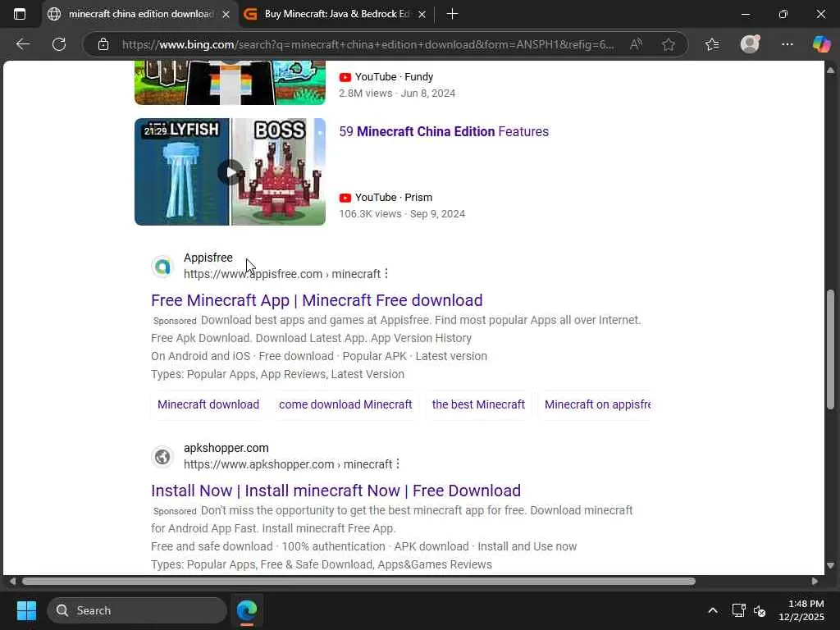Refresh the current Bing page

coord(59,44)
